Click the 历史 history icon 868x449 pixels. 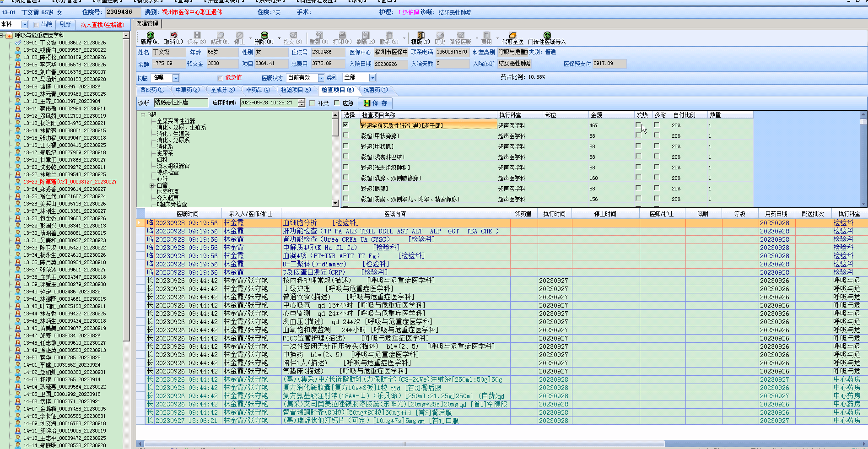[x=440, y=35]
